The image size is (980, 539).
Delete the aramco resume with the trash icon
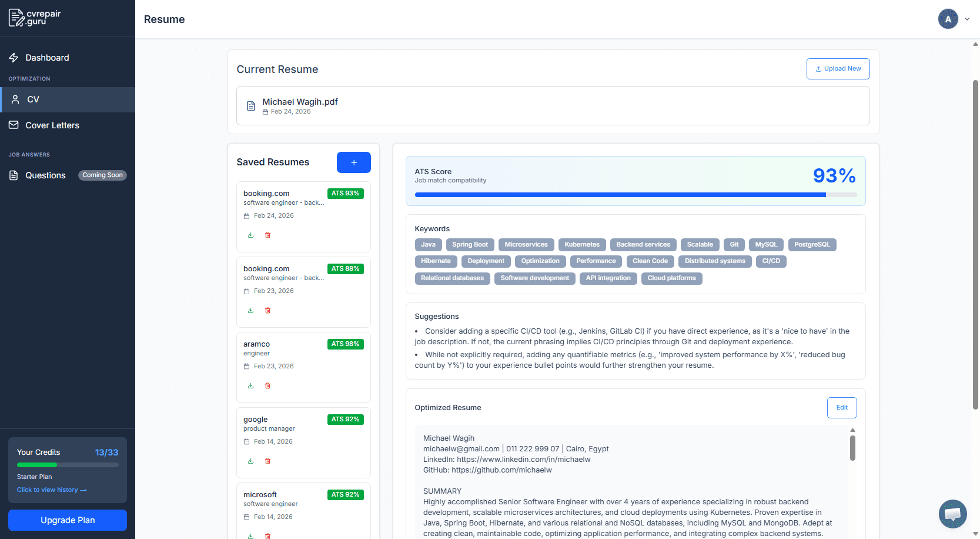coord(267,385)
